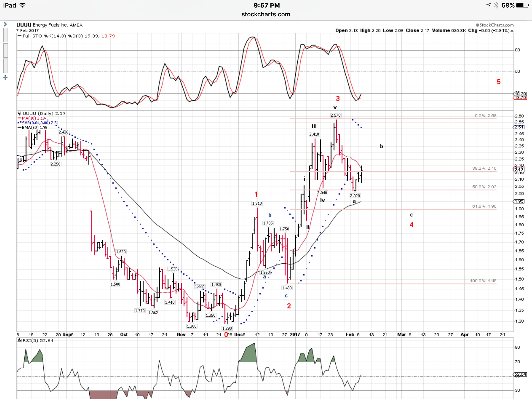Click the bottom blank sidebar button
Viewport: 532px width, 399px height.
(x=5, y=66)
